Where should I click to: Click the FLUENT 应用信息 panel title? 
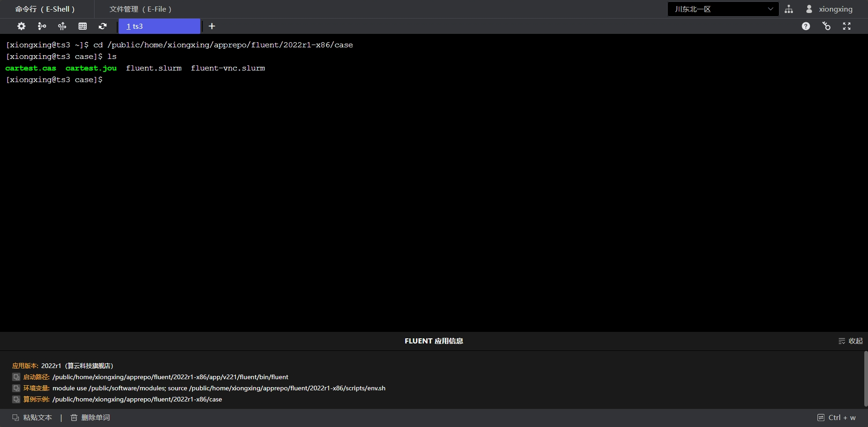(x=434, y=341)
